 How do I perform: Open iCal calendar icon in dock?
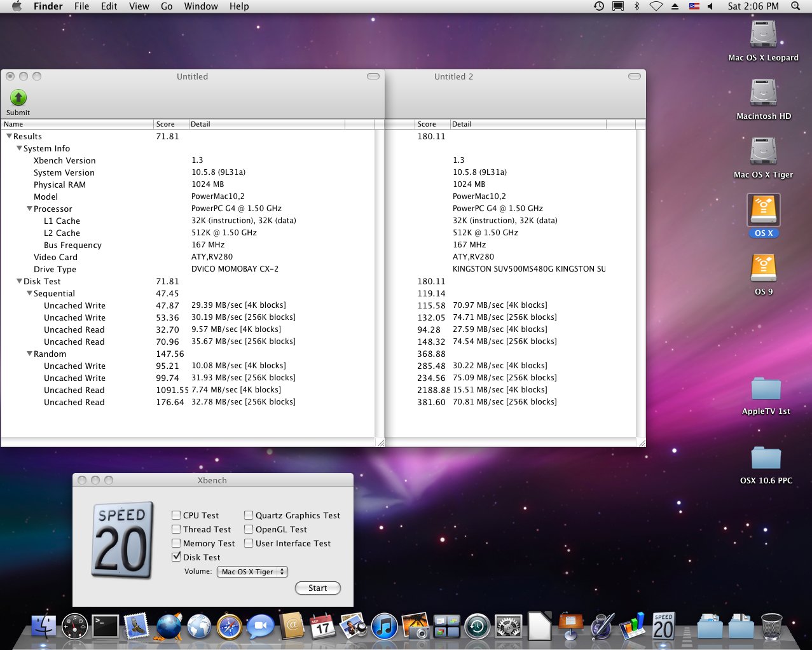322,626
